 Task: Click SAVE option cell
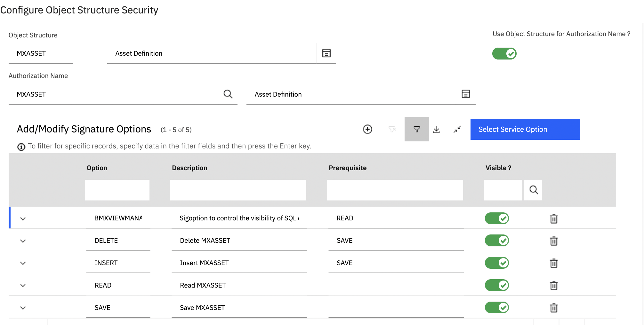tap(118, 308)
